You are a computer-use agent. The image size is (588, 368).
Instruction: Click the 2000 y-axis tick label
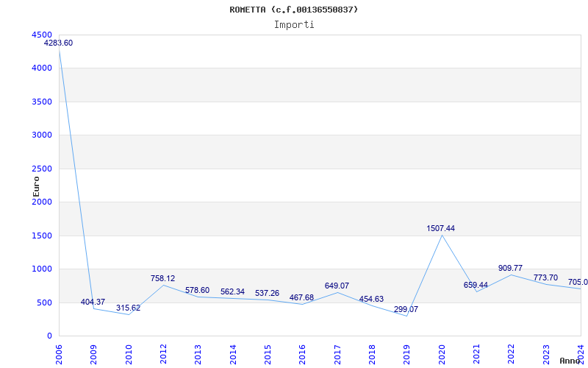click(x=42, y=202)
